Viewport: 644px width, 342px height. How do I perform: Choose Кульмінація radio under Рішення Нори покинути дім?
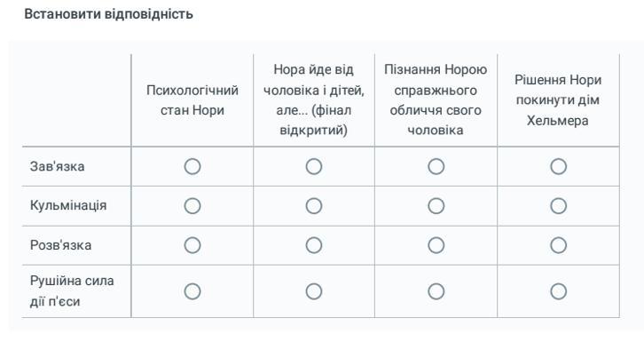(558, 206)
